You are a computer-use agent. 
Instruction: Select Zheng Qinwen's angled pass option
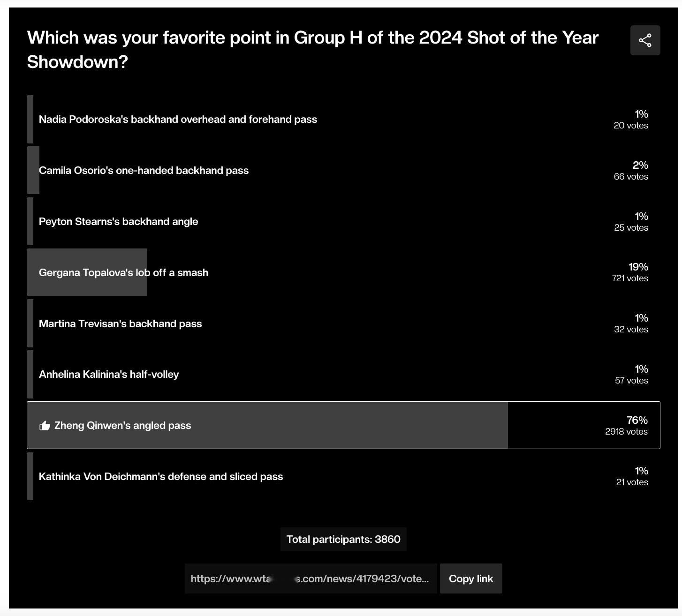[x=343, y=425]
